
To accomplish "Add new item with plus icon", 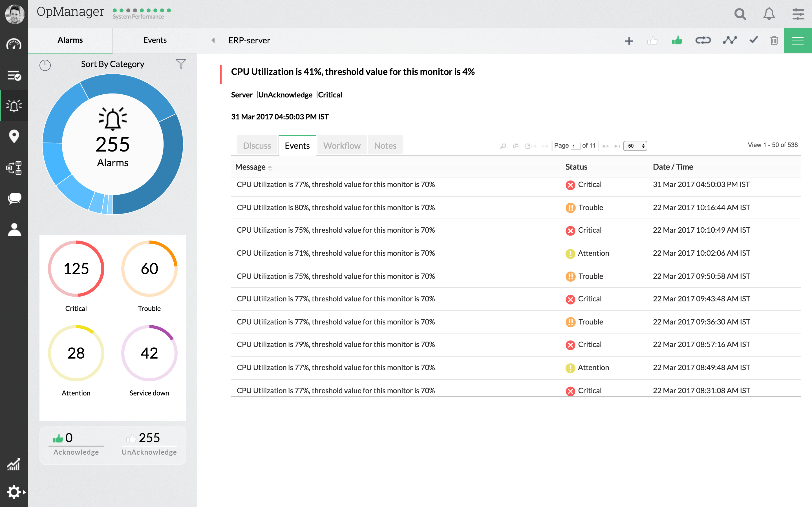I will (x=629, y=40).
